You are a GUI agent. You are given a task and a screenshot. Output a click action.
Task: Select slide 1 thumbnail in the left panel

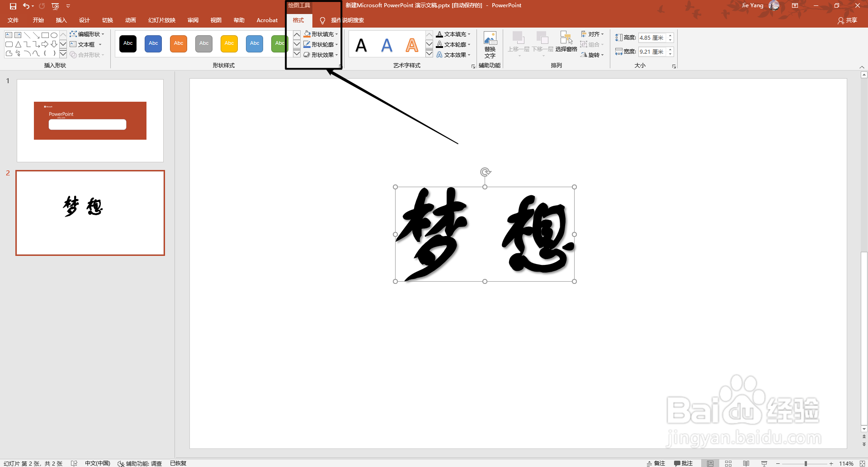[90, 120]
